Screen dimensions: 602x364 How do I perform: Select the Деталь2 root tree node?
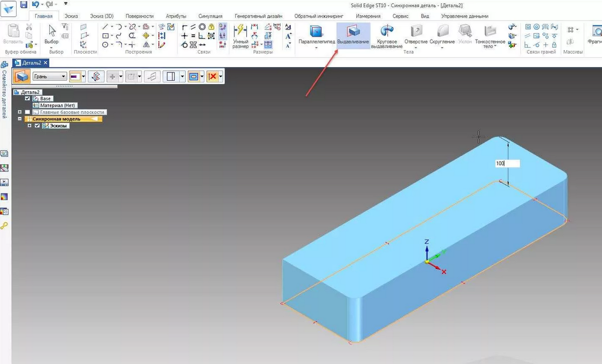27,92
